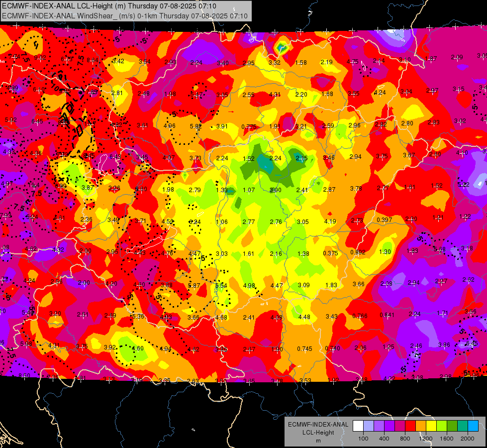Click the legend tick label 800

(x=405, y=439)
